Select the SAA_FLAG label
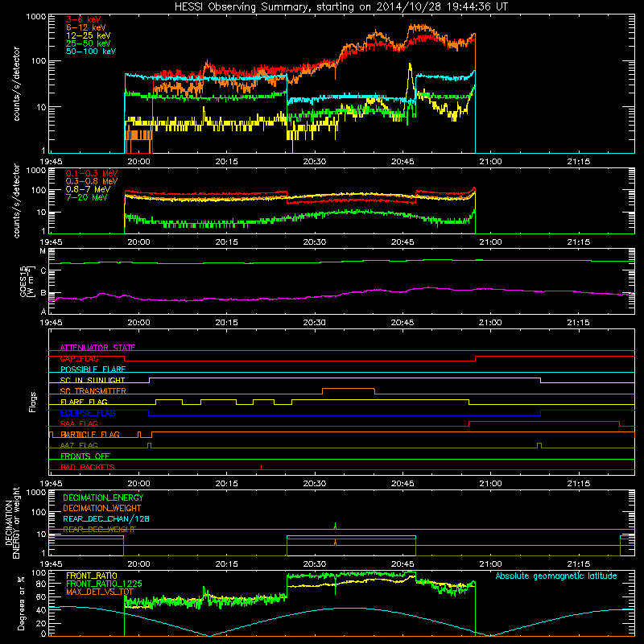Screen dimensions: 644x644 79,423
